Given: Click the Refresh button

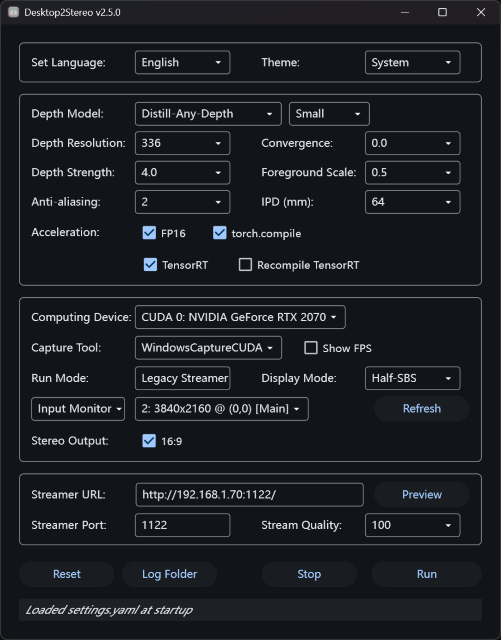Looking at the screenshot, I should tap(422, 409).
